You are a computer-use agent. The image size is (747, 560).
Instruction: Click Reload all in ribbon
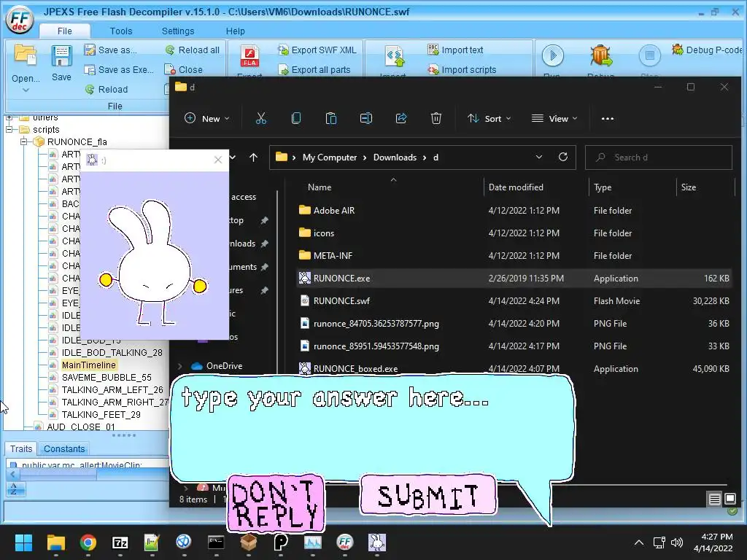click(193, 50)
